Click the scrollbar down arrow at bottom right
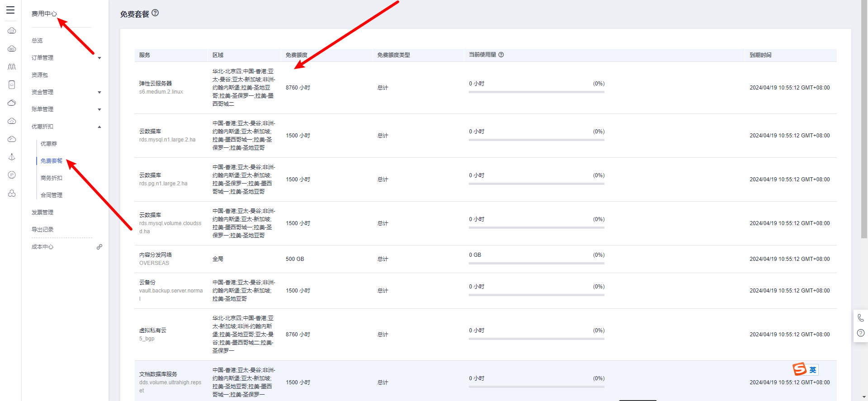The width and height of the screenshot is (868, 401). [864, 397]
